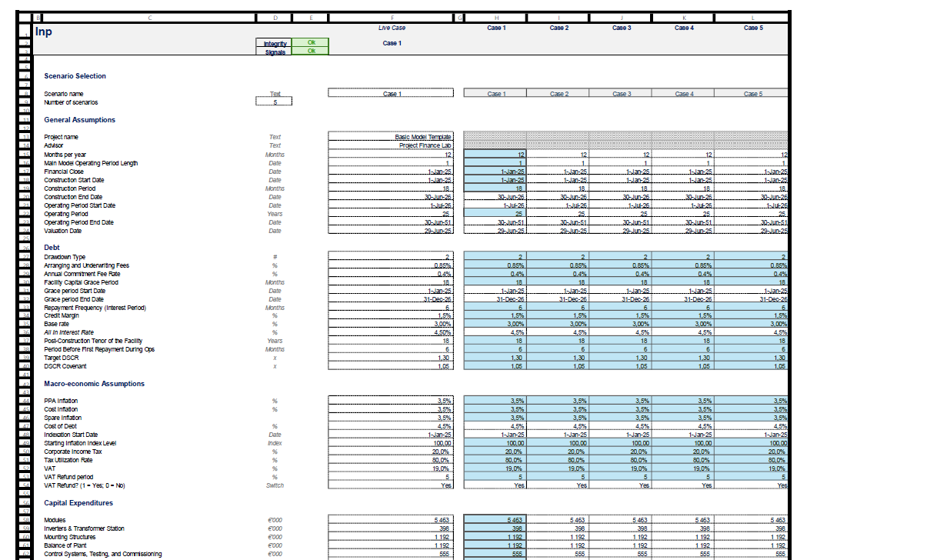
Task: Click the Live Case header label
Action: (x=392, y=28)
